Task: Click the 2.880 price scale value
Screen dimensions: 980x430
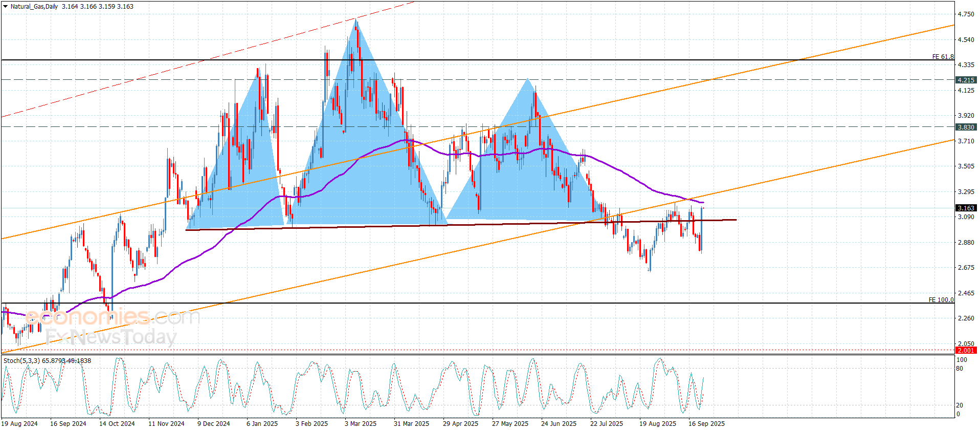Action: click(x=966, y=243)
